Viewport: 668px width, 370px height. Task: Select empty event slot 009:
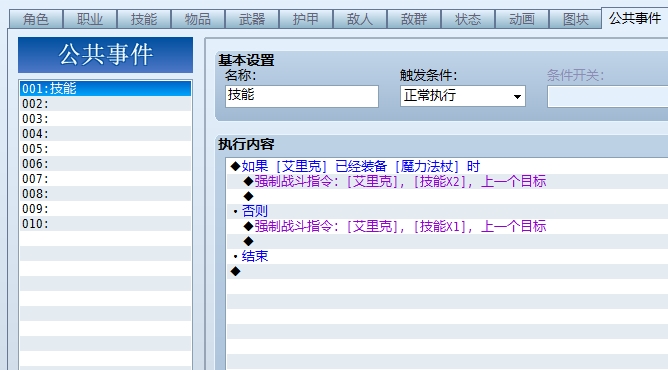coord(105,209)
